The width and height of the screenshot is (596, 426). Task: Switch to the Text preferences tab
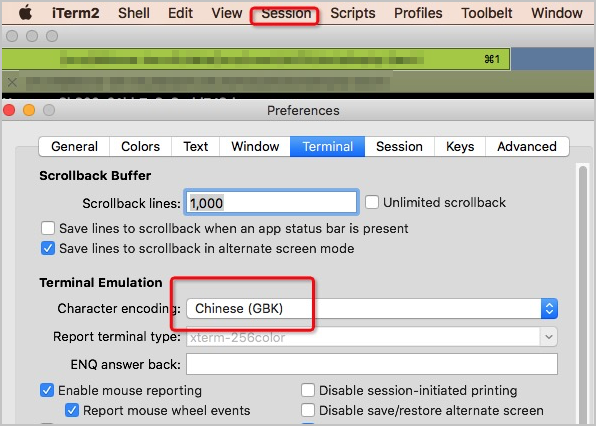[x=195, y=146]
